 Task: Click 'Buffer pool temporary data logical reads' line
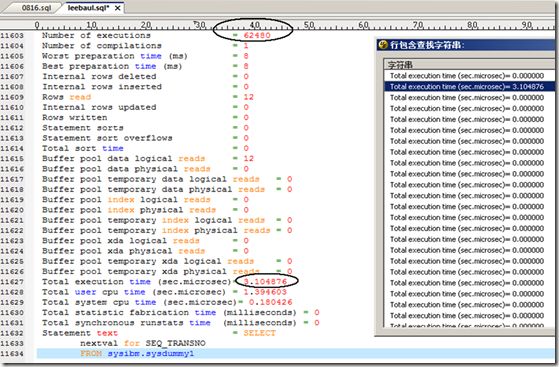[150, 179]
